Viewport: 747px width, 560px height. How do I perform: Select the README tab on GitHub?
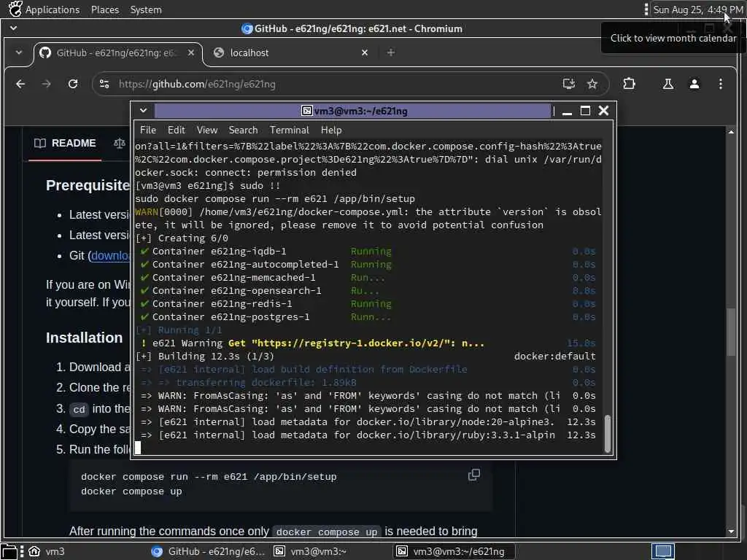tap(65, 144)
